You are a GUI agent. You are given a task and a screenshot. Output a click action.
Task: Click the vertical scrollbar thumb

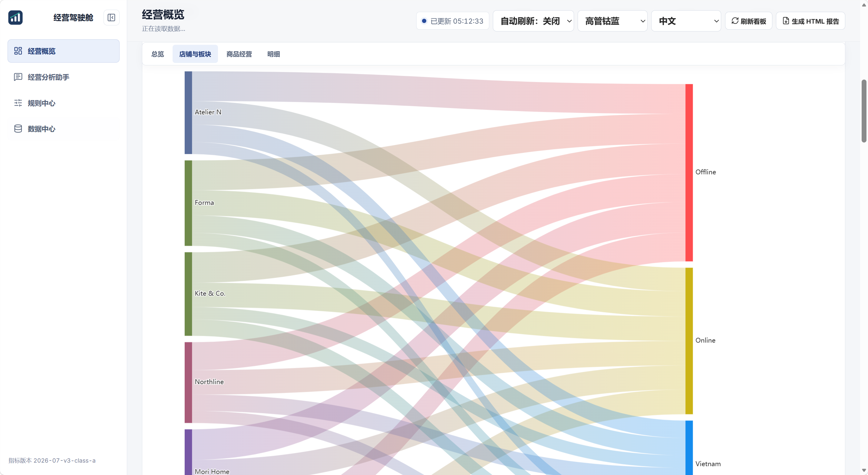(864, 111)
